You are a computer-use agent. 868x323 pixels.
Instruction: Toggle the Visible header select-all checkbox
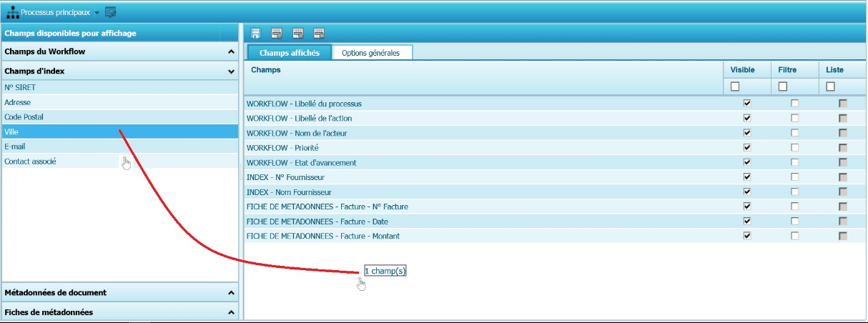pos(735,86)
